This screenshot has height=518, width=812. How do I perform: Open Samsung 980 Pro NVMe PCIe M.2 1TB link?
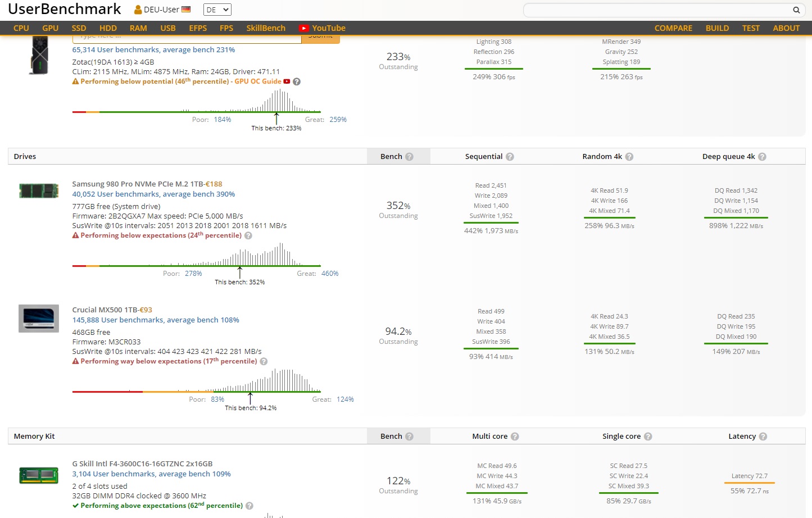coord(138,184)
